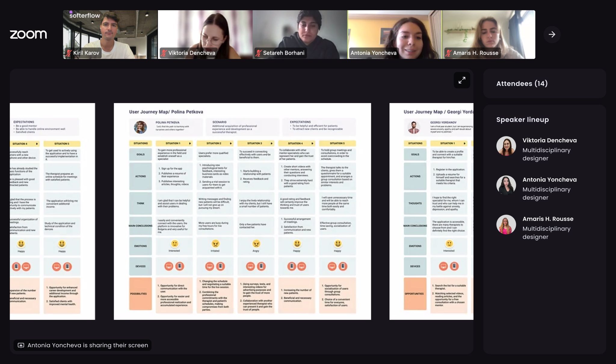Click Georgi Yordanov's journey map slide
The width and height of the screenshot is (616, 364).
click(431, 211)
